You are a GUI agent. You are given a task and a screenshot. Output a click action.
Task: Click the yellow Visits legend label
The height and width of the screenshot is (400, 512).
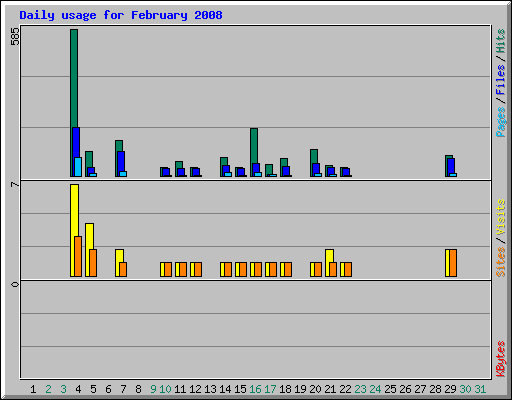point(501,218)
